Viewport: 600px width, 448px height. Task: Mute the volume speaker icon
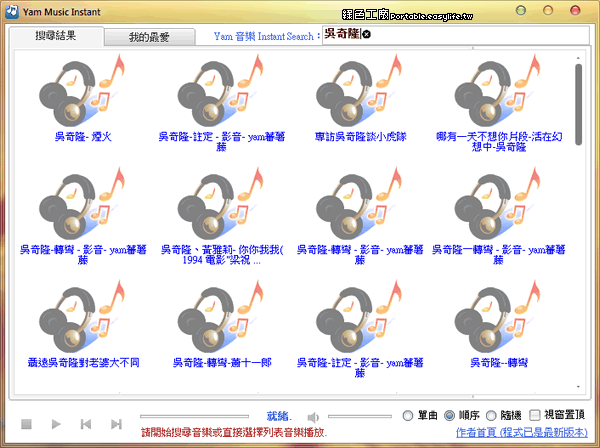[x=313, y=417]
